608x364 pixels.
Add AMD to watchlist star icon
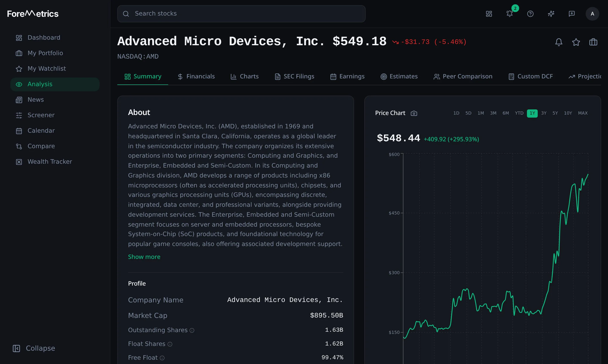click(x=576, y=42)
